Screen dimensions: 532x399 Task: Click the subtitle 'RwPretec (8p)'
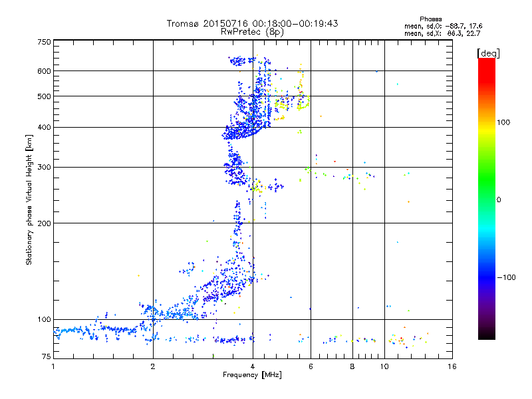pyautogui.click(x=252, y=32)
